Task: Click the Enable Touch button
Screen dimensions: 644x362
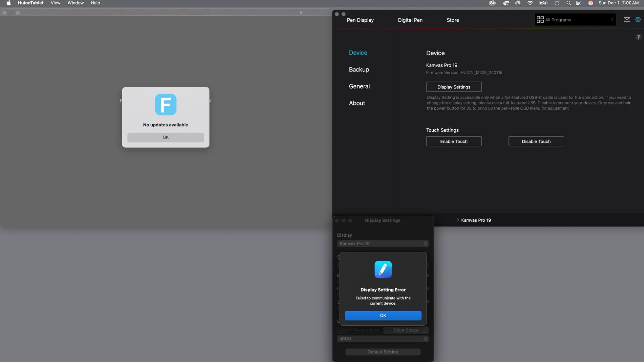Action: pyautogui.click(x=454, y=141)
